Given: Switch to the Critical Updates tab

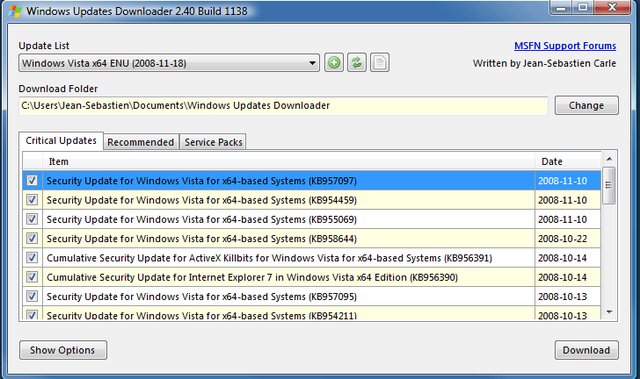Looking at the screenshot, I should pyautogui.click(x=61, y=141).
